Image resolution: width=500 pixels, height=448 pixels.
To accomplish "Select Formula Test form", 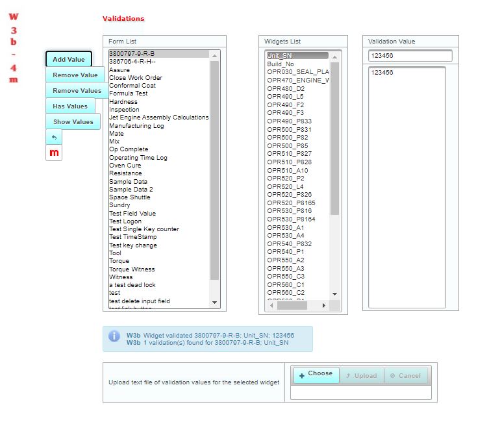I will pyautogui.click(x=159, y=93).
